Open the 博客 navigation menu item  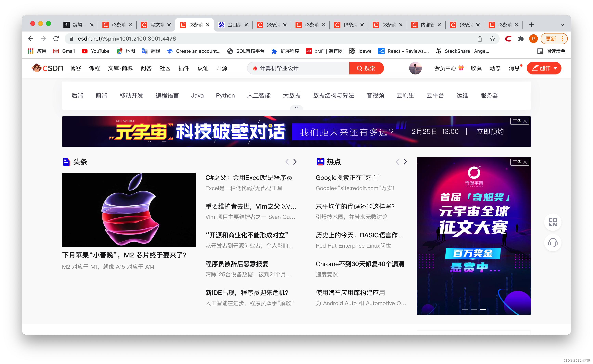[x=75, y=68]
